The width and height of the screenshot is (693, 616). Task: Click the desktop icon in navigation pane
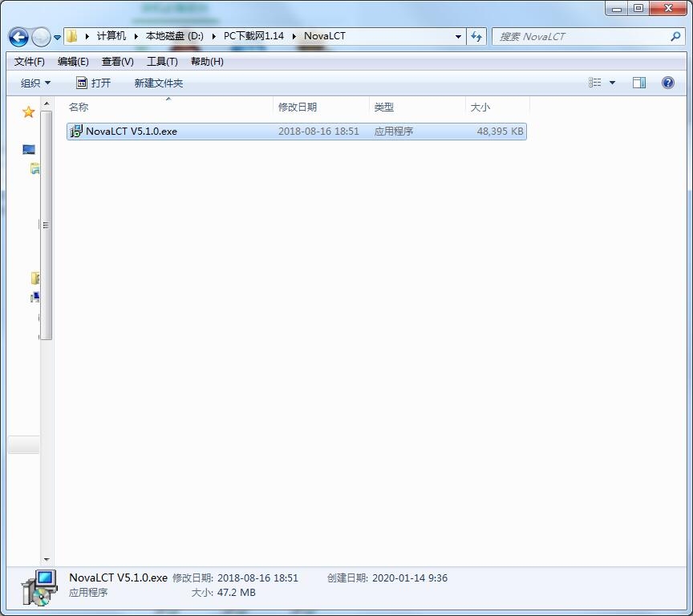(29, 149)
